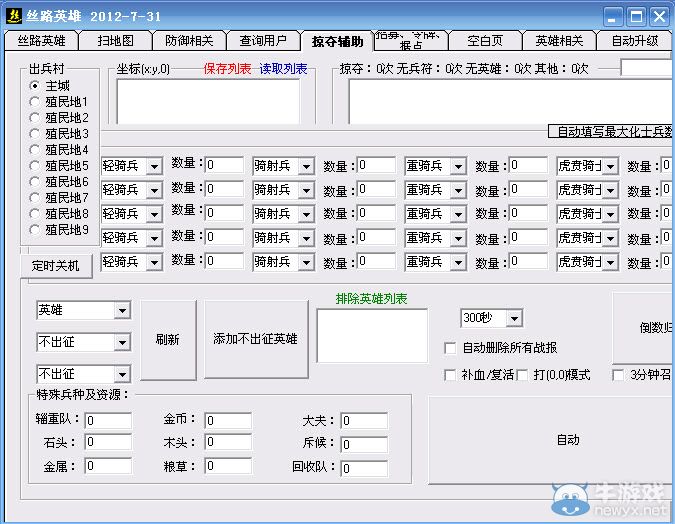Click the large 自动 button
This screenshot has width=675, height=524.
[x=552, y=440]
